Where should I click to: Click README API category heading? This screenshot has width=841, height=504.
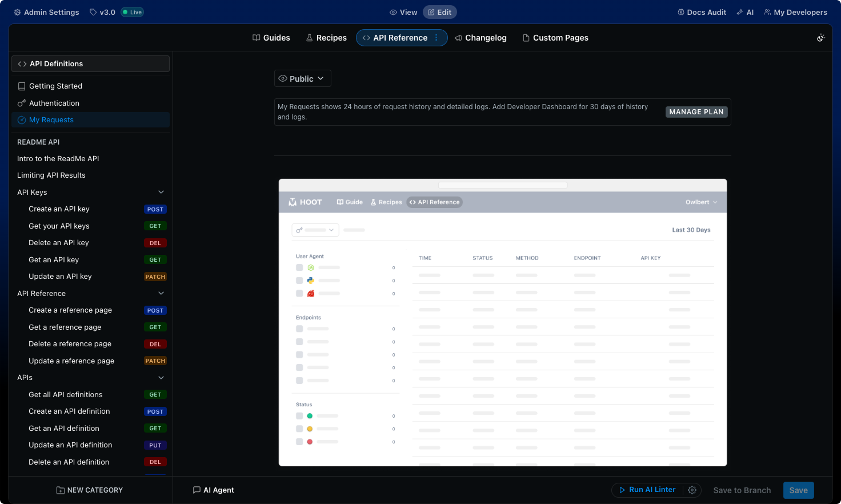point(38,142)
